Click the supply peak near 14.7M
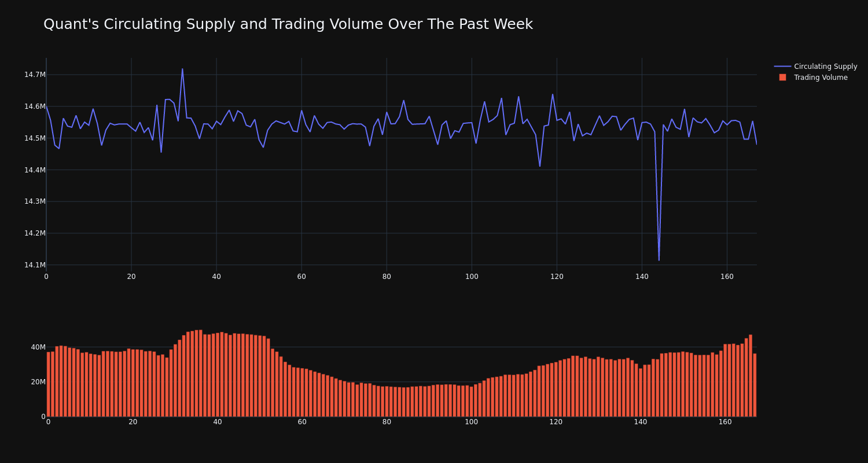The image size is (868, 463). point(182,69)
